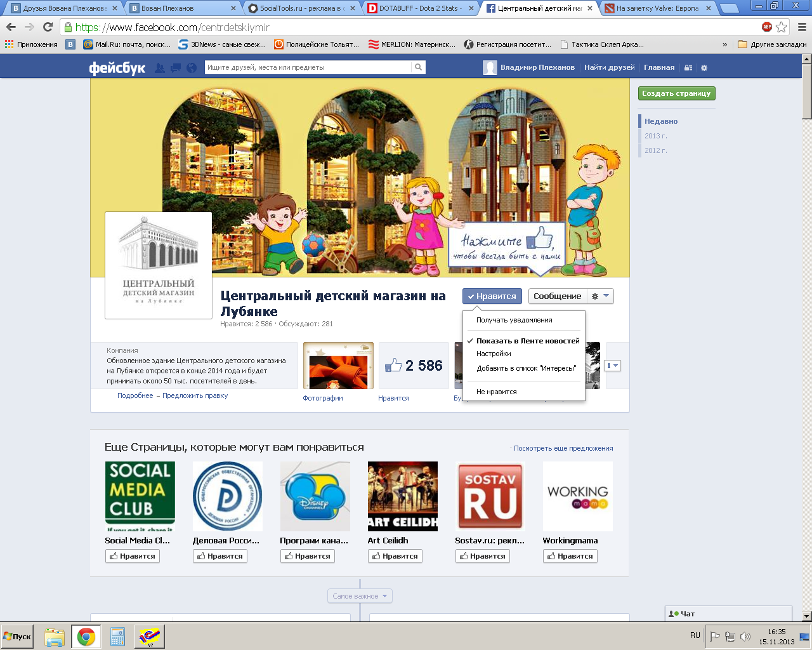Select Получать уведомления menu item

point(524,320)
